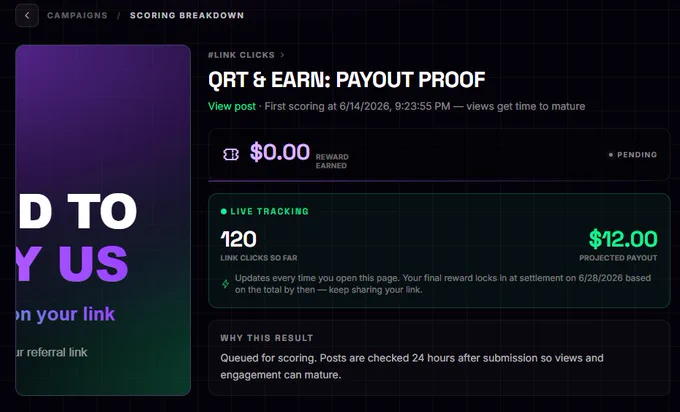Click the $12.00 projected payout
This screenshot has height=412, width=680.
click(623, 239)
